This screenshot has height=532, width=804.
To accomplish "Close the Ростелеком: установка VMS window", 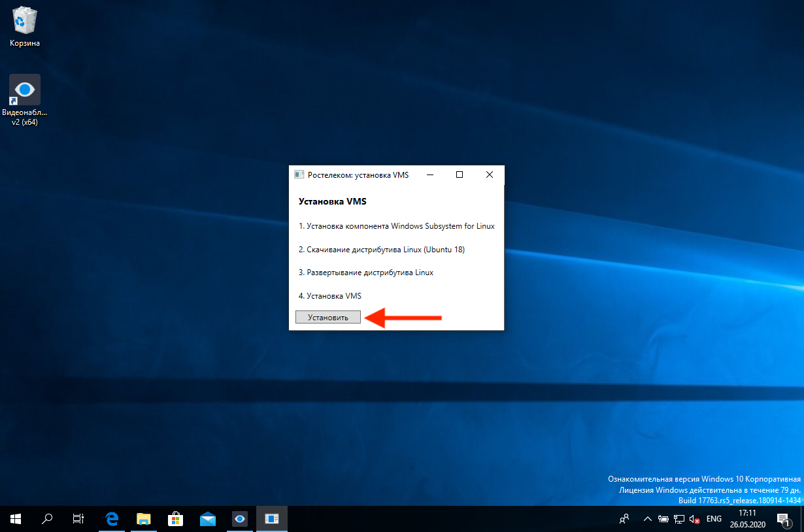I will tap(490, 175).
